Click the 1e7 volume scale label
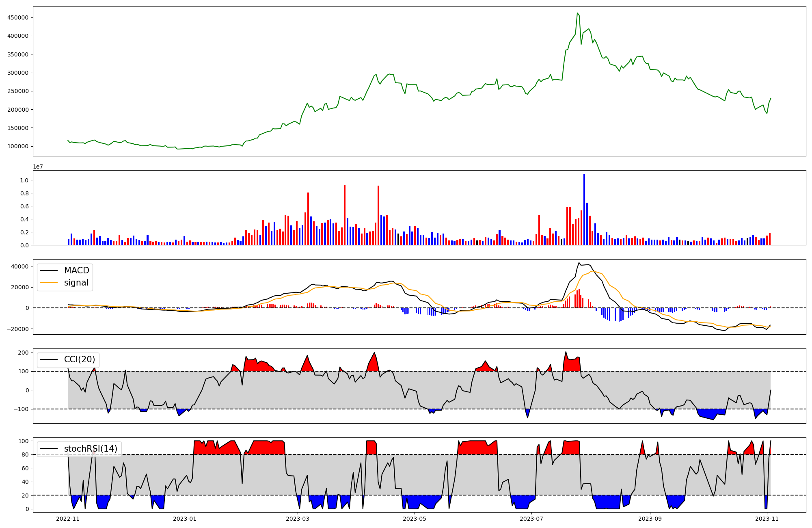 pyautogui.click(x=38, y=167)
